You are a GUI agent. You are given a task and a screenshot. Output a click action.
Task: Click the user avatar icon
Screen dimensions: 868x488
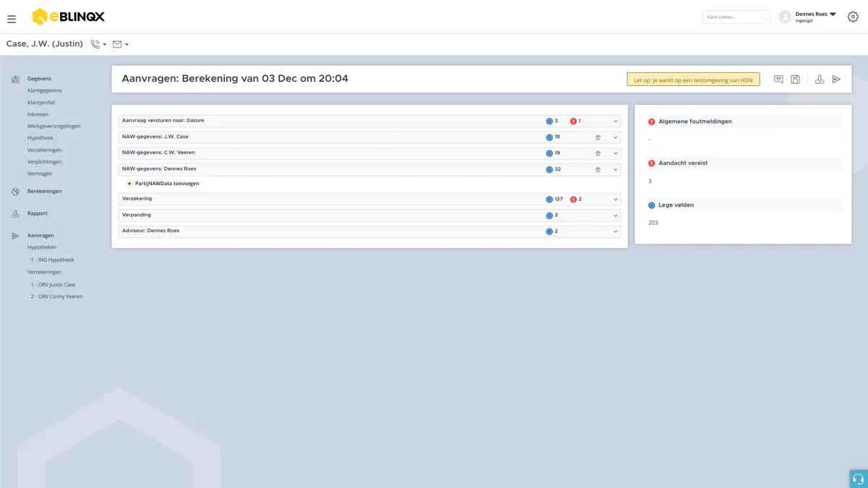785,17
